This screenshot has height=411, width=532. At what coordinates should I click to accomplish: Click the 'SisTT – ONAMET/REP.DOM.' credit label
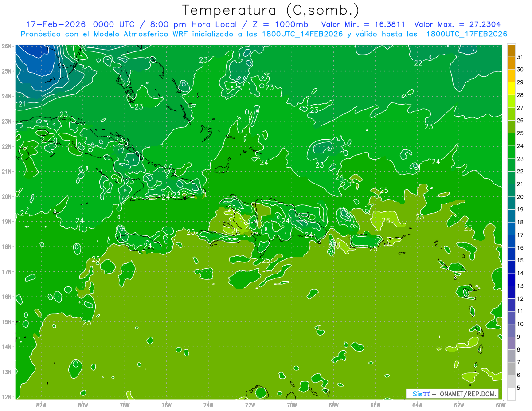452,394
